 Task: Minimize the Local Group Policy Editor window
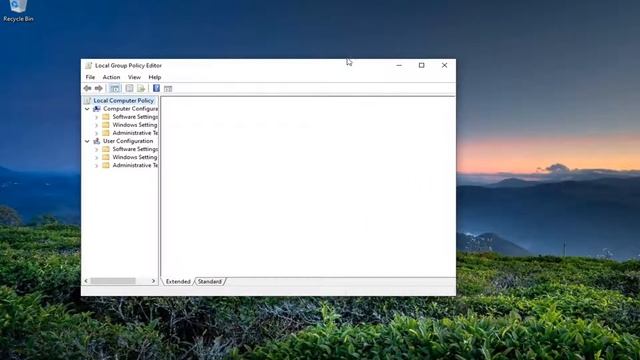399,65
